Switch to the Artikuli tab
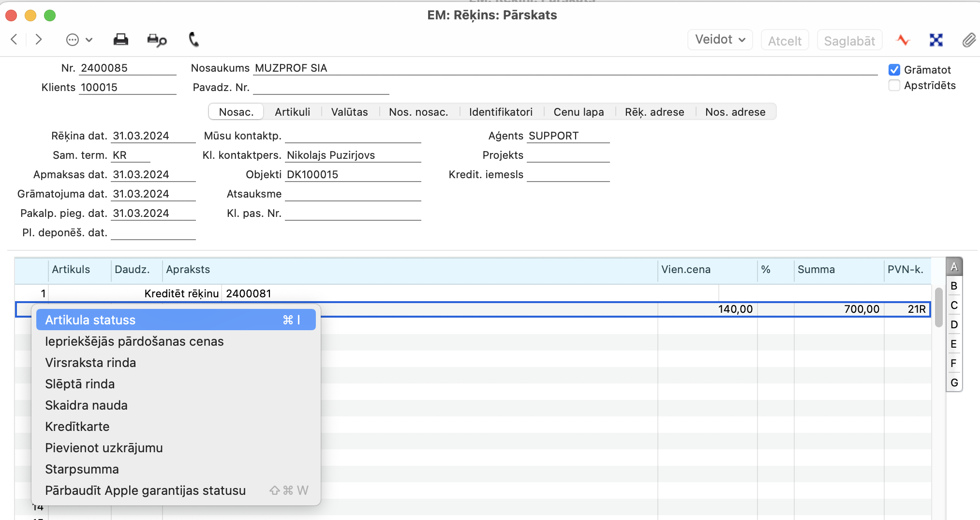 tap(292, 112)
